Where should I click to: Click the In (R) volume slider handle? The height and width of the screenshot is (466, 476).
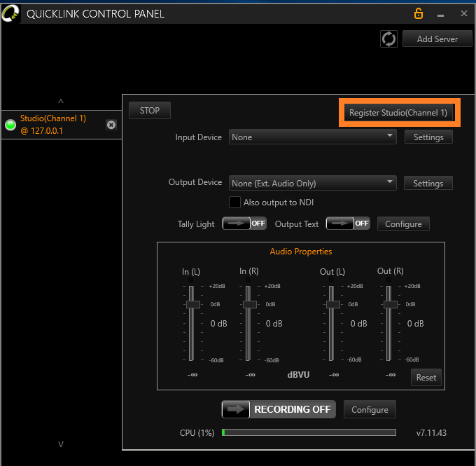[x=249, y=304]
